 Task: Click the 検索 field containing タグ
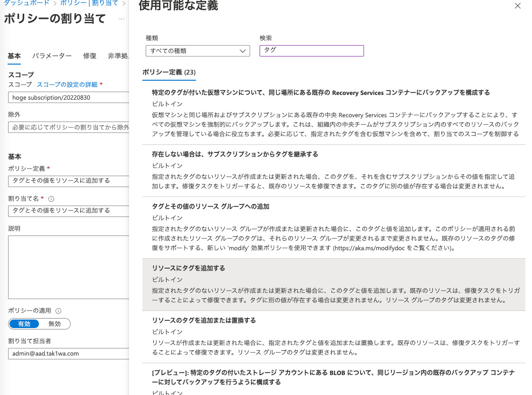pos(311,51)
